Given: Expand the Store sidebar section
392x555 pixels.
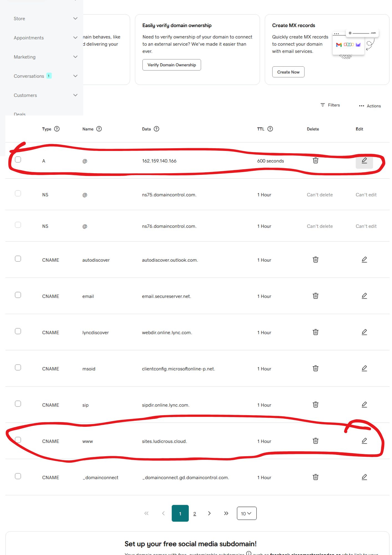Looking at the screenshot, I should coord(45,19).
